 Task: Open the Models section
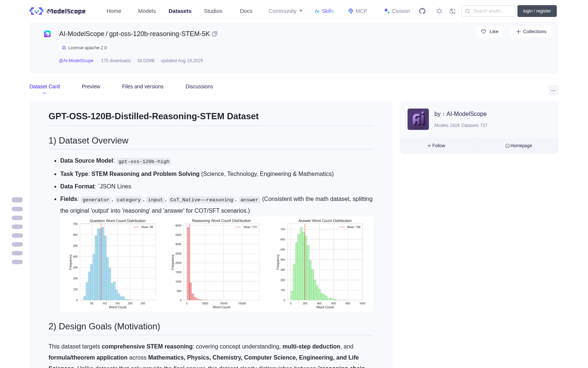[x=147, y=11]
